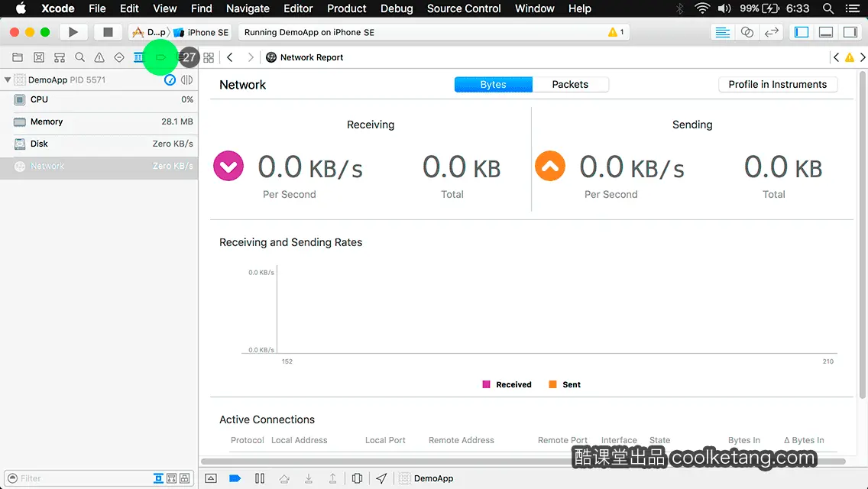The height and width of the screenshot is (489, 868).
Task: Show the Version editor
Action: [771, 32]
